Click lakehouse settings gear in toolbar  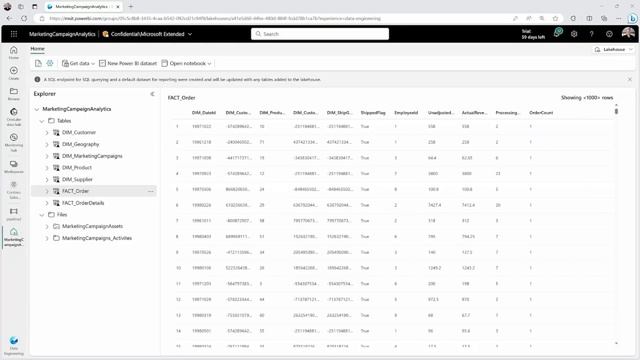tap(50, 63)
